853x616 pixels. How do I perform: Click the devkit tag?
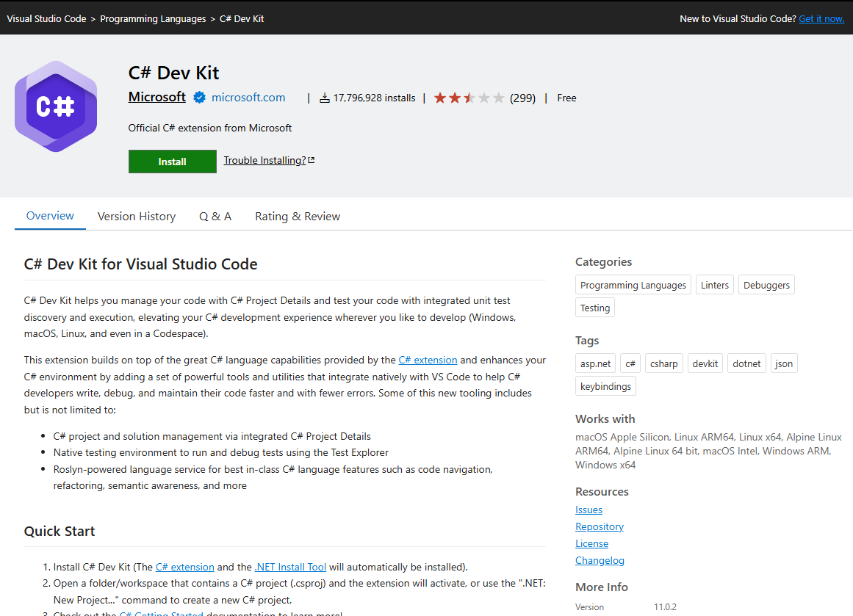tap(705, 363)
